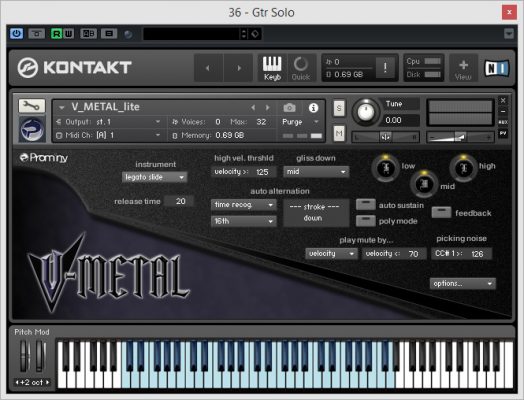Open the 16th note value dropdown
Screen dimensions: 524x400
[244, 221]
